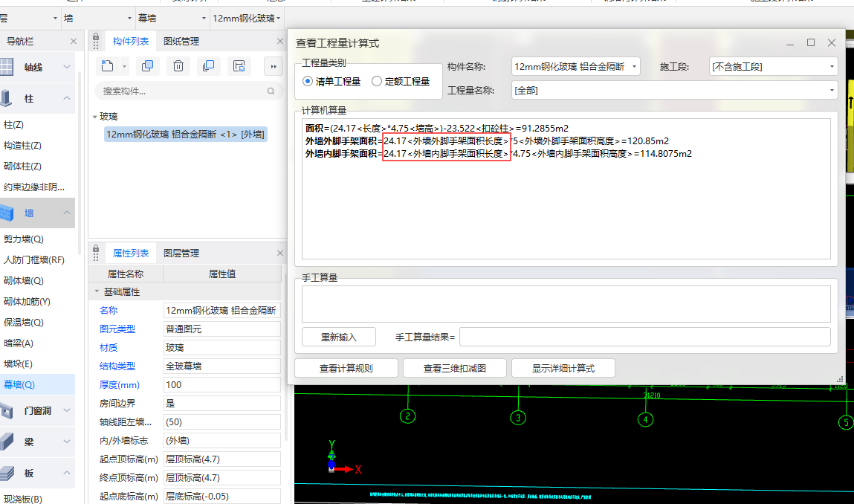Click the 结构类型 value 全玻幕墙
Viewport: 854px width, 504px height.
222,366
